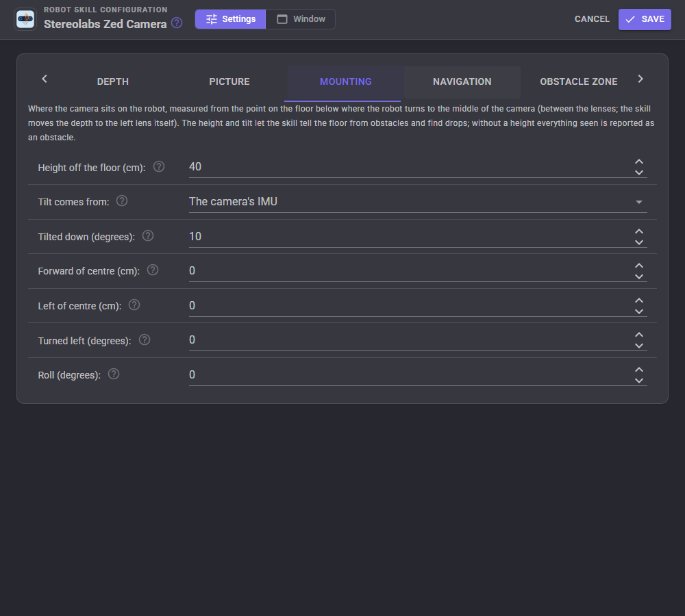Viewport: 685px width, 616px height.
Task: Cancel the configuration changes
Action: 592,19
